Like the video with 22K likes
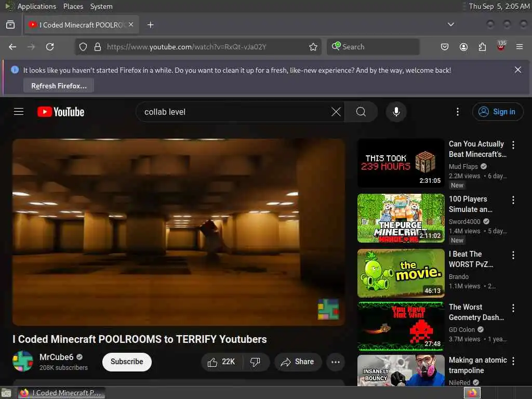This screenshot has width=532, height=399. pos(221,362)
